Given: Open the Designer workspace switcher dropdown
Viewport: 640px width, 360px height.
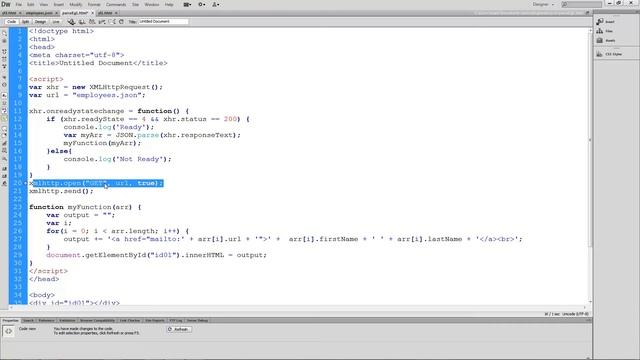Looking at the screenshot, I should [543, 4].
